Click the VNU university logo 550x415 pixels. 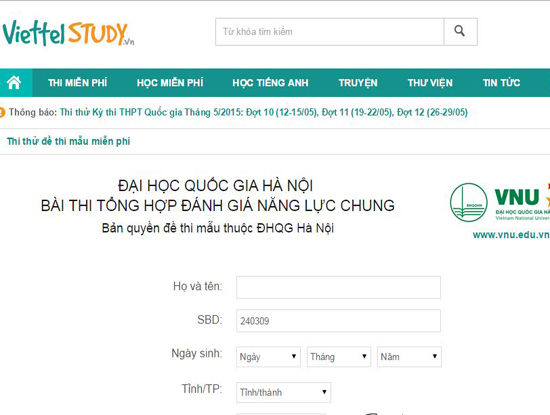point(500,202)
